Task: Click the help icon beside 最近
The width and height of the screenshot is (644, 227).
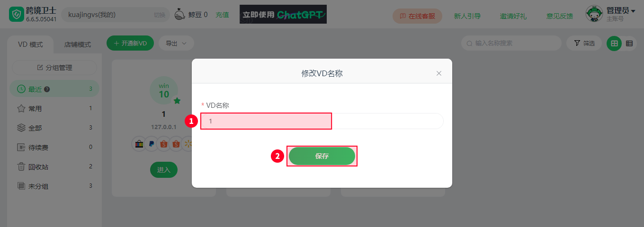Action: pyautogui.click(x=47, y=89)
